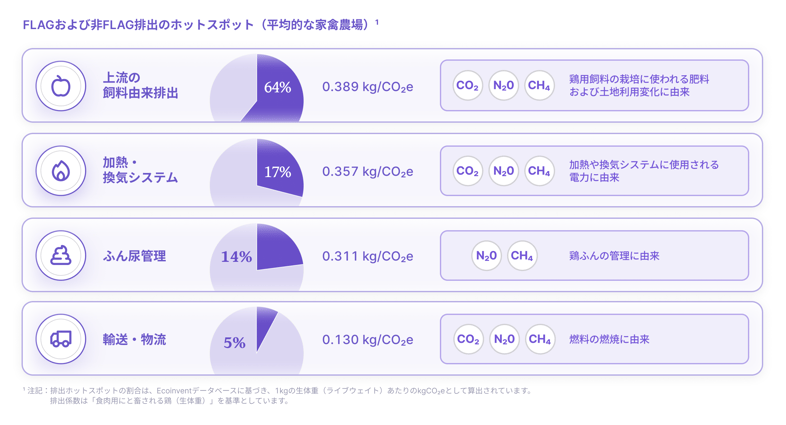
Task: Click the 64% pie chart
Action: coord(257,90)
